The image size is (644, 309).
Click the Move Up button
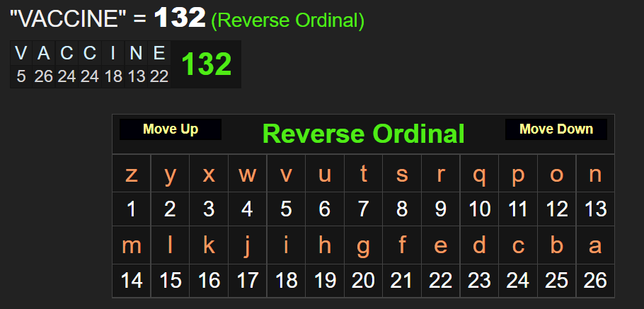point(171,129)
